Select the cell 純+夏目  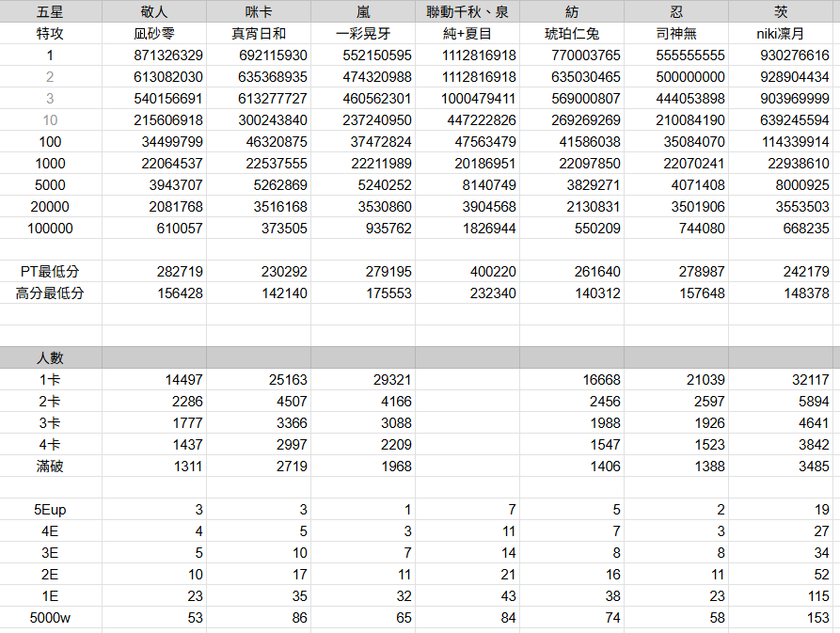tap(468, 34)
